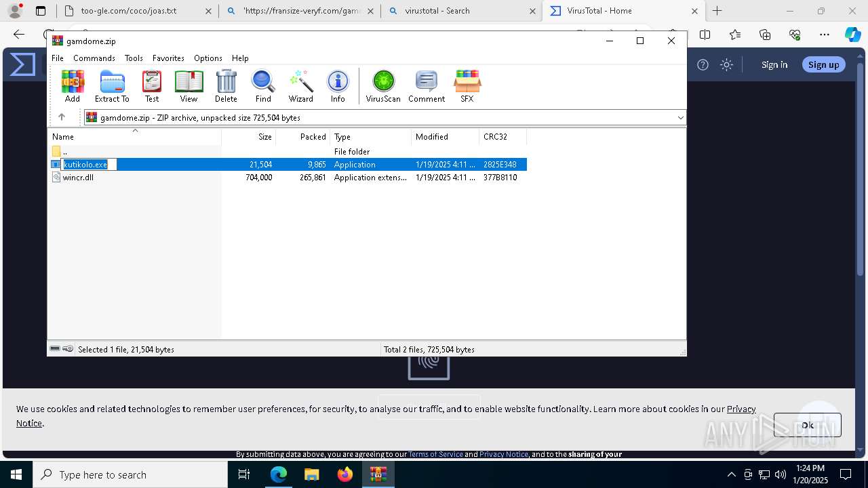Click the wincr.dll file icon

tap(56, 178)
